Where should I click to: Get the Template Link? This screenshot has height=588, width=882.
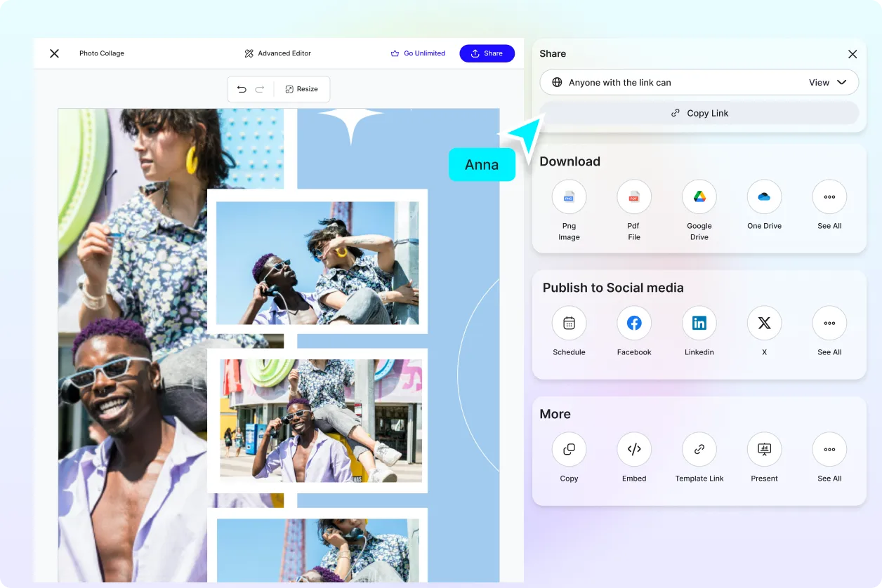(x=699, y=450)
